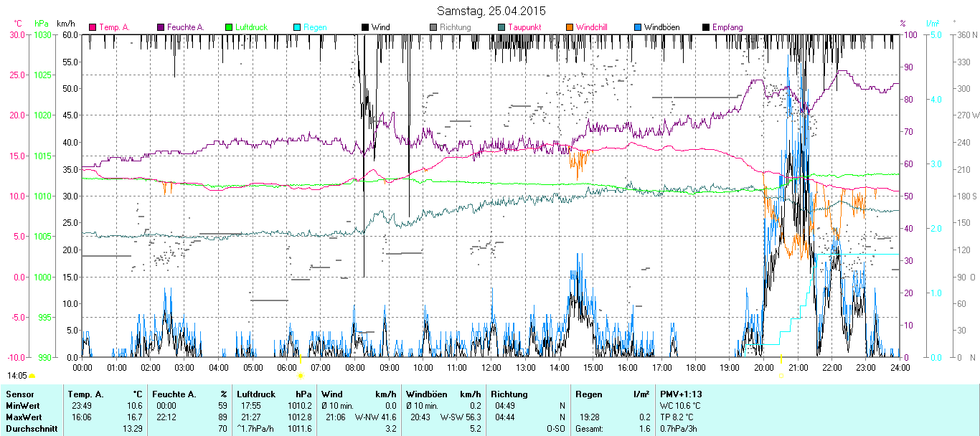Click the green Luftdruck legend swatch
The width and height of the screenshot is (980, 436).
coord(229,27)
